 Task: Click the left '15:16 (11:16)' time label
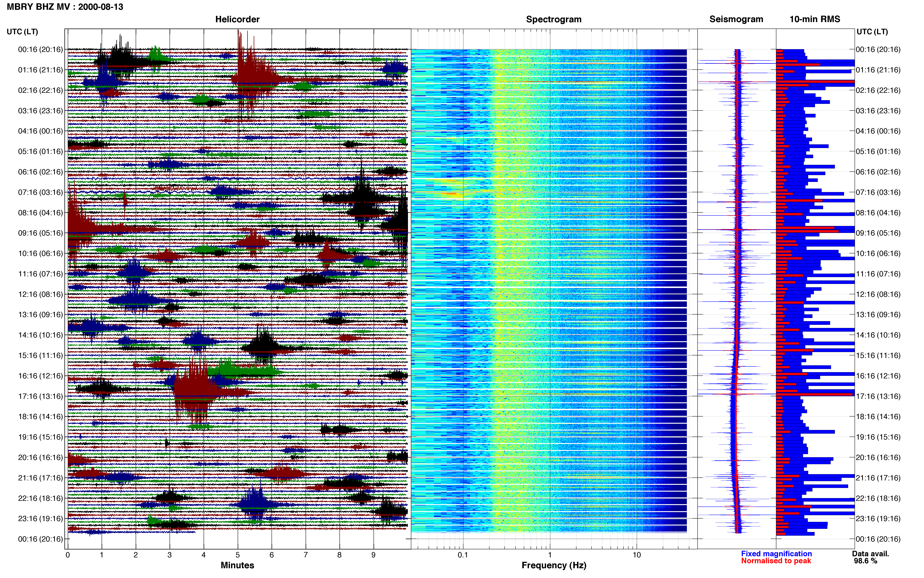point(41,356)
